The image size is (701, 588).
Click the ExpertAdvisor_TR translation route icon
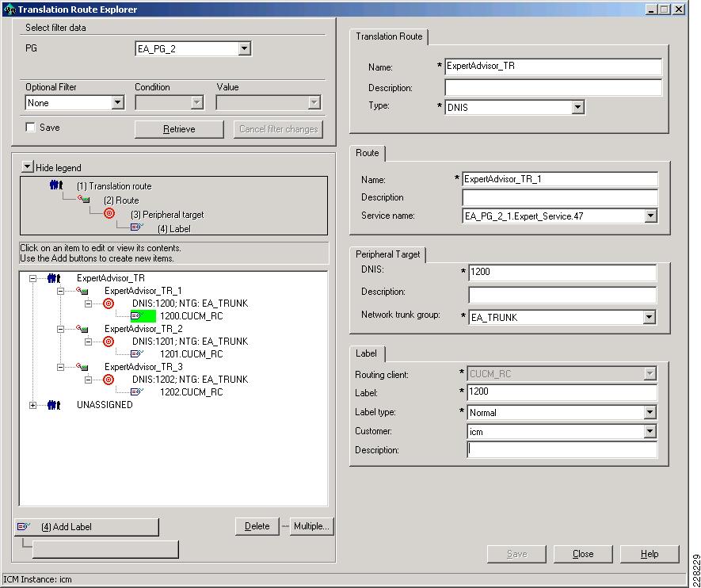click(x=54, y=278)
